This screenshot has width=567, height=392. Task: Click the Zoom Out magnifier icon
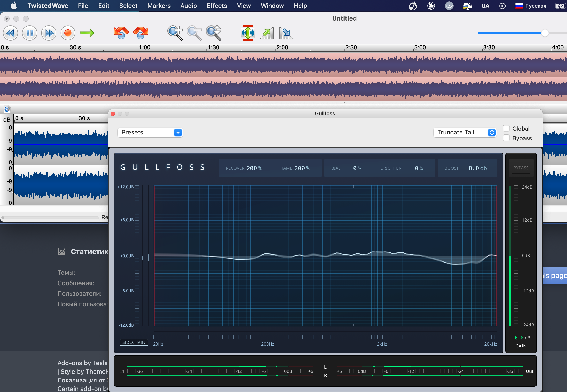tap(194, 33)
